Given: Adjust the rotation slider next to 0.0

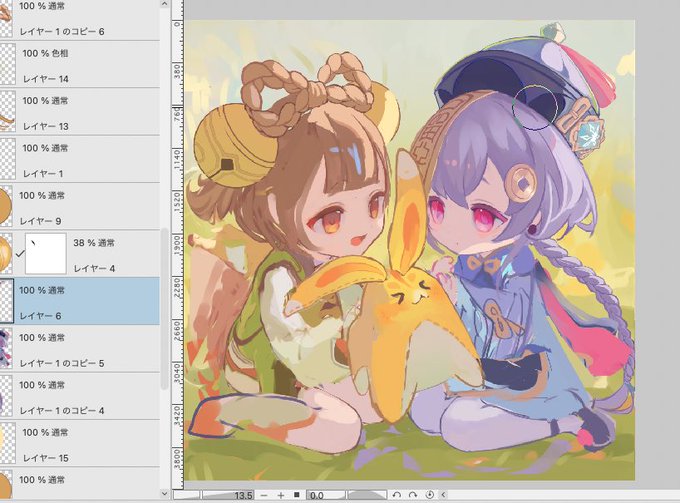Looking at the screenshot, I should (367, 495).
